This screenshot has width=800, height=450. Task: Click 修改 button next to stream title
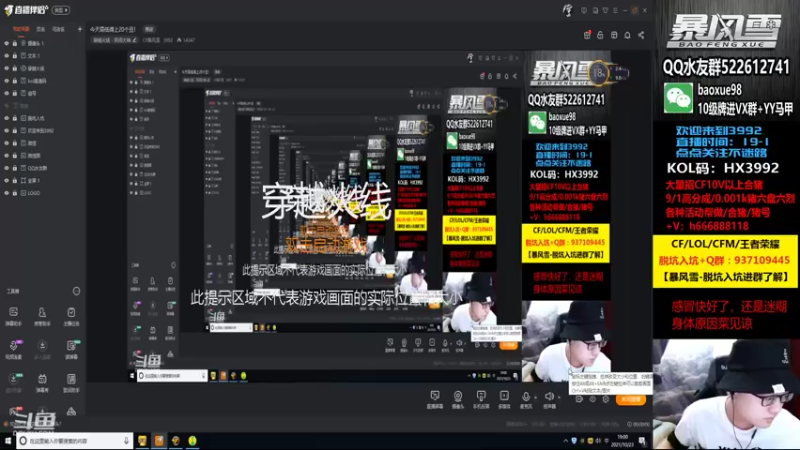pyautogui.click(x=149, y=30)
